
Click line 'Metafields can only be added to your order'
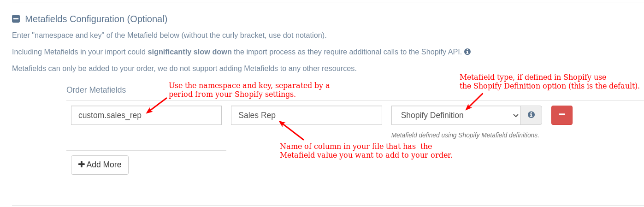pos(184,68)
